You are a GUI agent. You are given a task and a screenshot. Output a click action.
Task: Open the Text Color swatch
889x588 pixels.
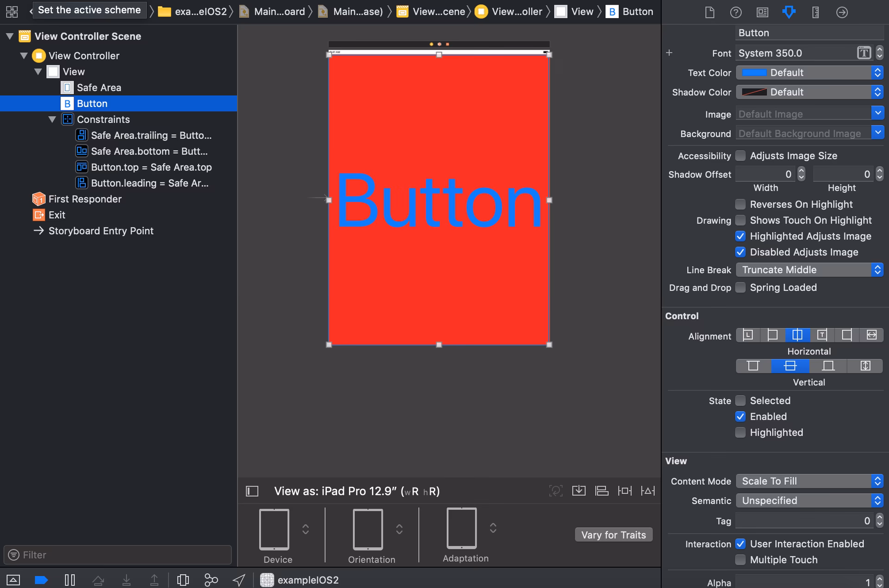(755, 72)
